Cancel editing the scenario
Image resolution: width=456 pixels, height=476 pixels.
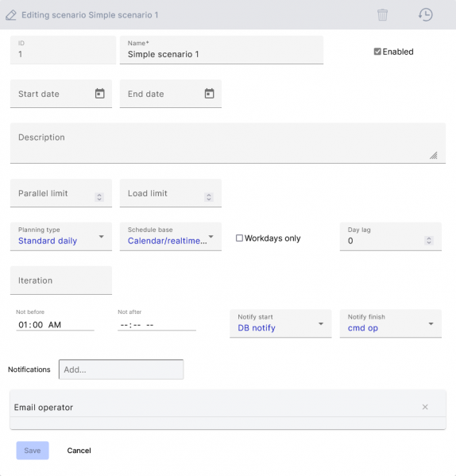79,451
